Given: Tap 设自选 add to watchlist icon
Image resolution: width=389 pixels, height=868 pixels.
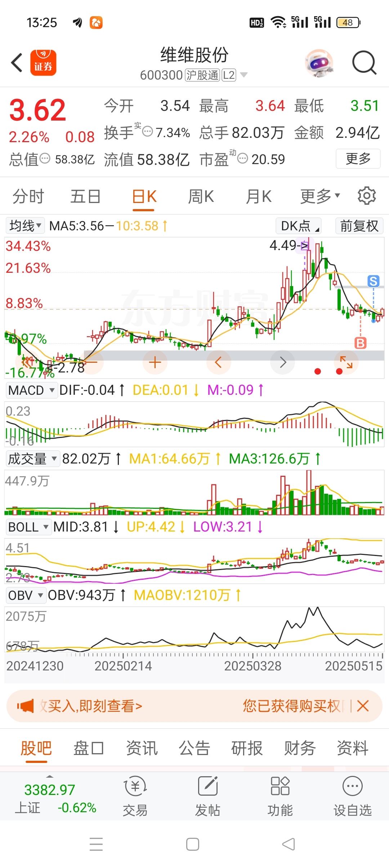Looking at the screenshot, I should coord(352,796).
